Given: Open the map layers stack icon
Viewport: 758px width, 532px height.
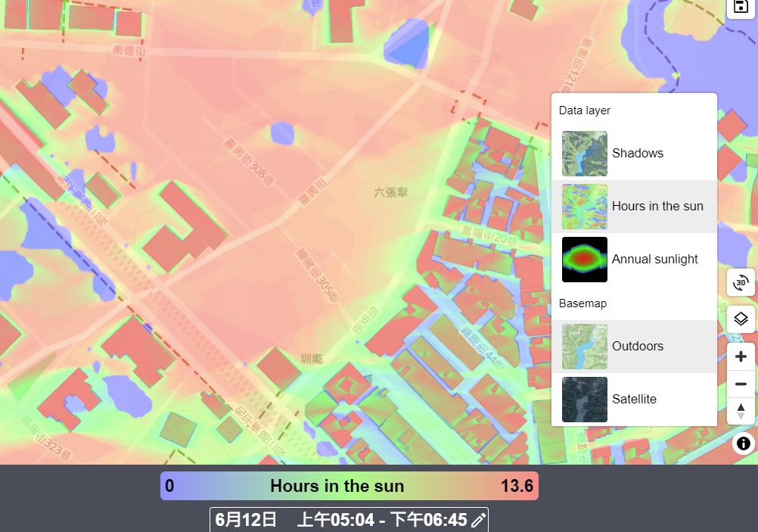Looking at the screenshot, I should 741,319.
